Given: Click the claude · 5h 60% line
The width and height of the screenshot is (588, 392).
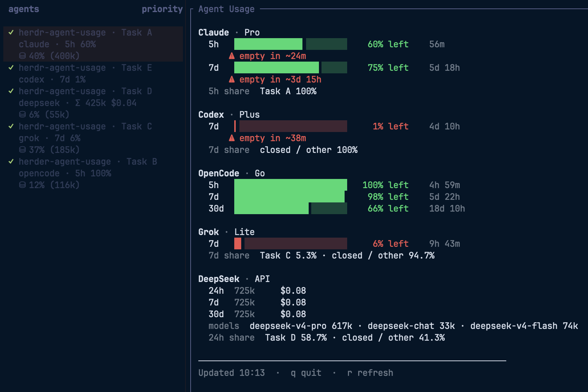Looking at the screenshot, I should point(57,44).
